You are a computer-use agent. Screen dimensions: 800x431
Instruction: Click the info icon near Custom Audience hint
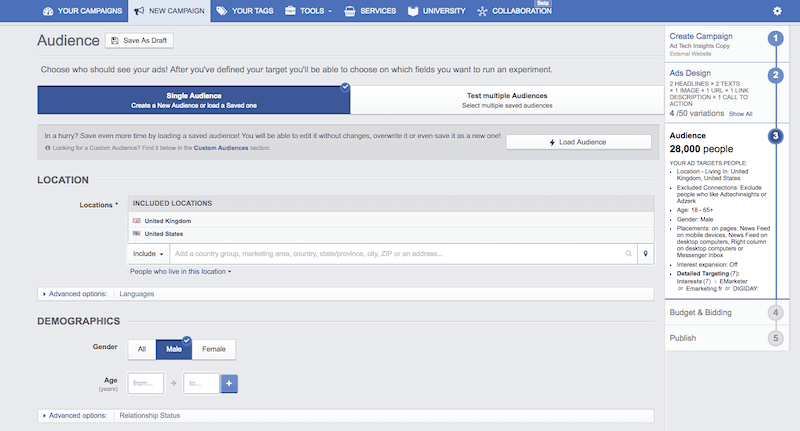[x=47, y=148]
